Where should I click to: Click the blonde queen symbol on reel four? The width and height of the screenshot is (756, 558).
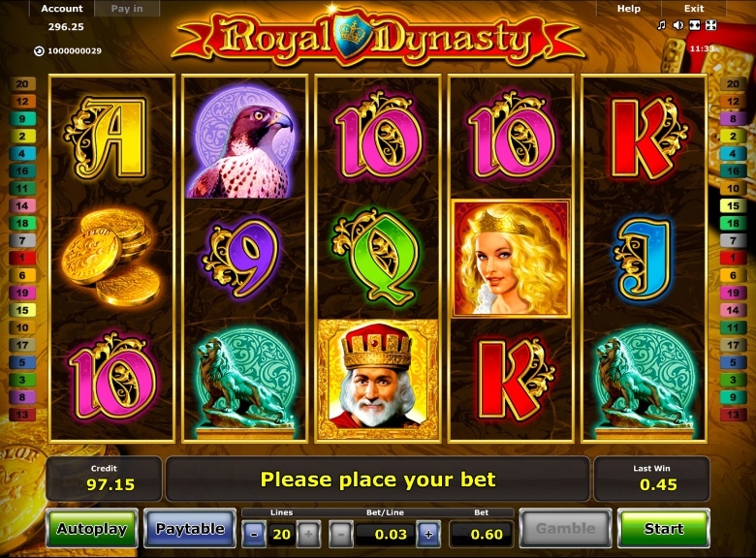pos(511,259)
